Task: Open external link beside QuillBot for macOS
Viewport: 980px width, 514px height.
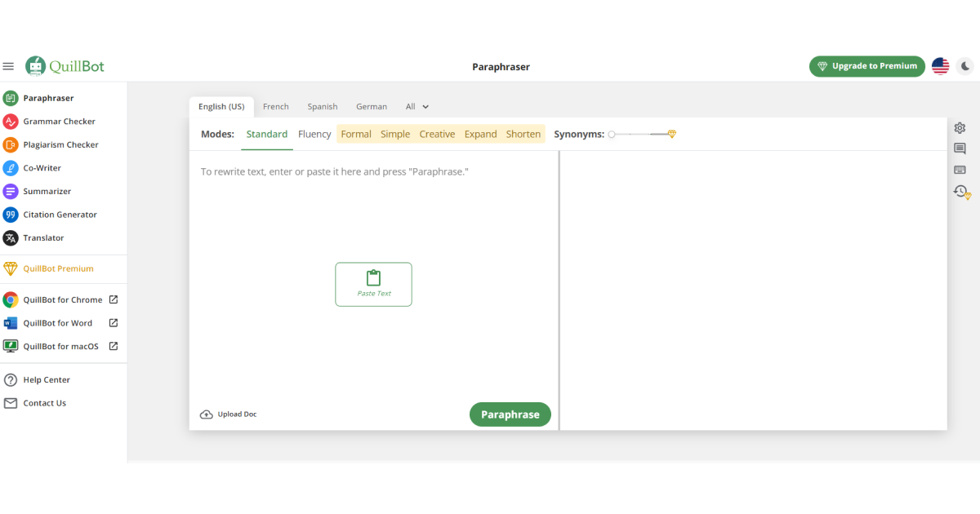Action: (114, 346)
